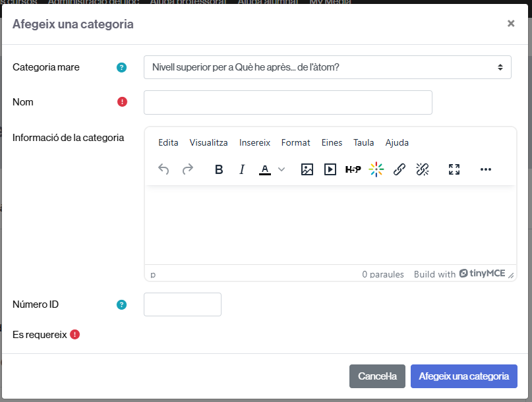Image resolution: width=532 pixels, height=402 pixels.
Task: Redo the editor action
Action: (188, 169)
